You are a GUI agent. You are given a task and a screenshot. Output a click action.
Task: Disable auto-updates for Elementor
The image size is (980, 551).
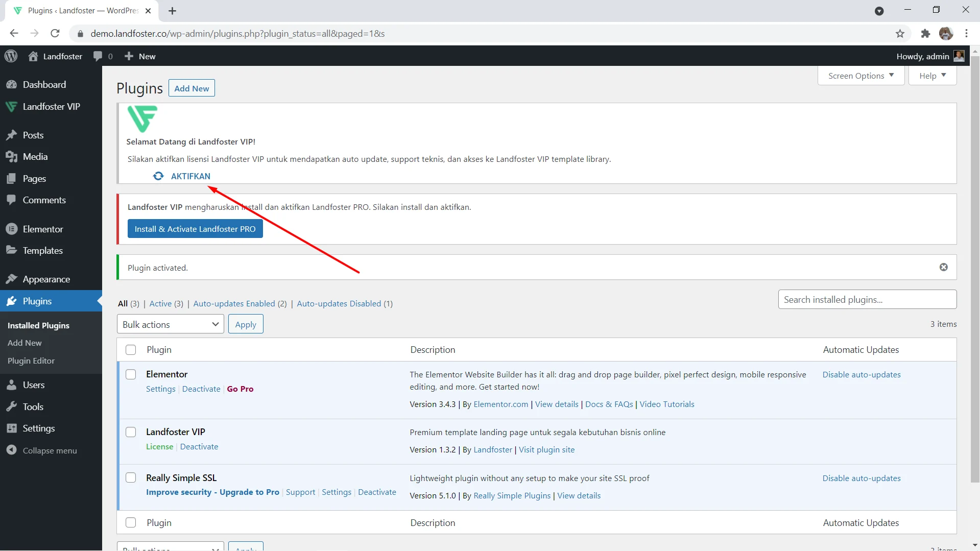(862, 375)
